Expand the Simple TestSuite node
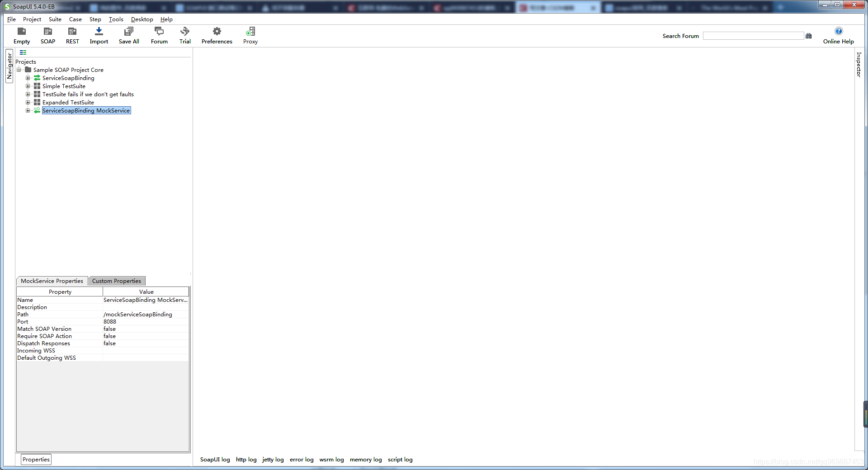This screenshot has height=470, width=868. [28, 86]
